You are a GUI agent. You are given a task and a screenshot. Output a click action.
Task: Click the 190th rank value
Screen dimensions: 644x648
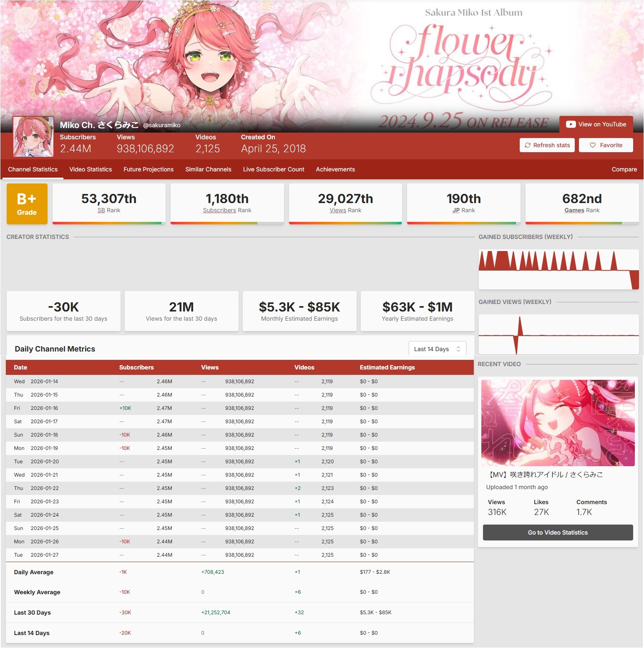point(464,198)
